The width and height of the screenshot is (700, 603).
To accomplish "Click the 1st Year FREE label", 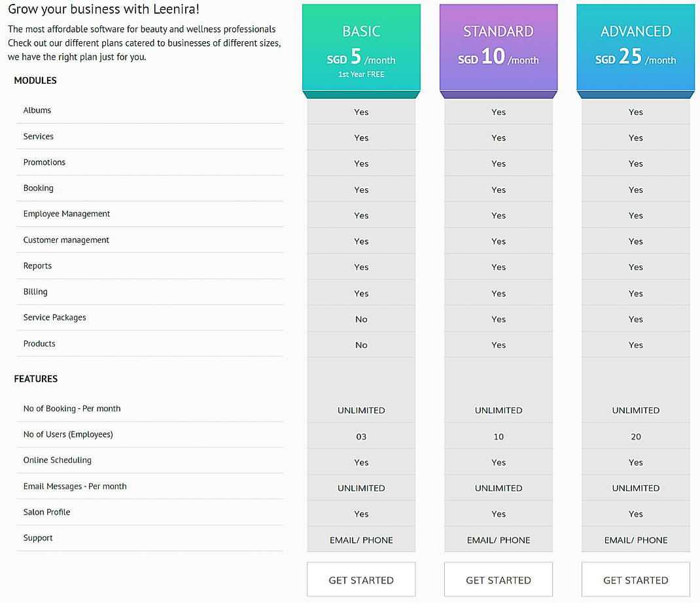I will tap(361, 74).
